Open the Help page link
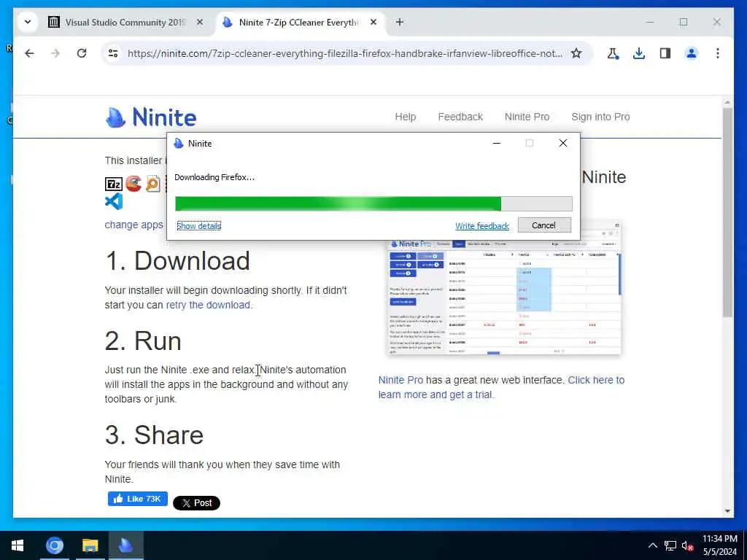Screen dimensions: 747x560 pos(406,117)
